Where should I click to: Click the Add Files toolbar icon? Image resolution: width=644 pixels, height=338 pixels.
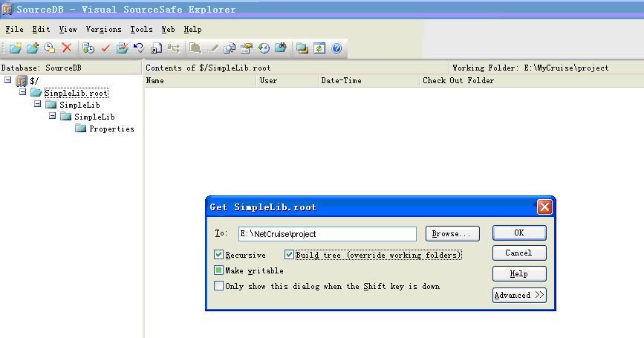(33, 48)
